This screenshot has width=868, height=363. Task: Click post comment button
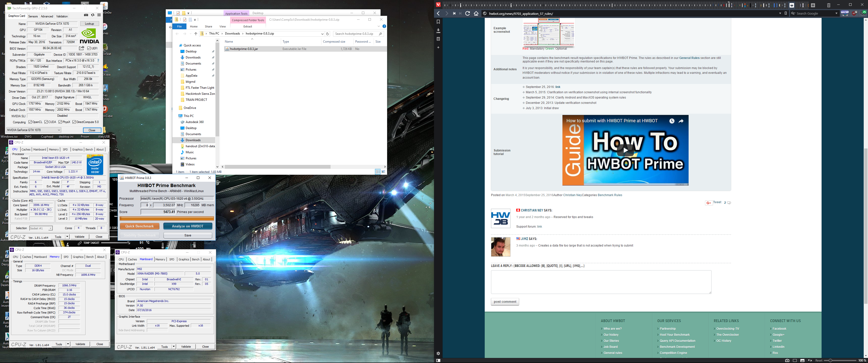click(x=505, y=302)
